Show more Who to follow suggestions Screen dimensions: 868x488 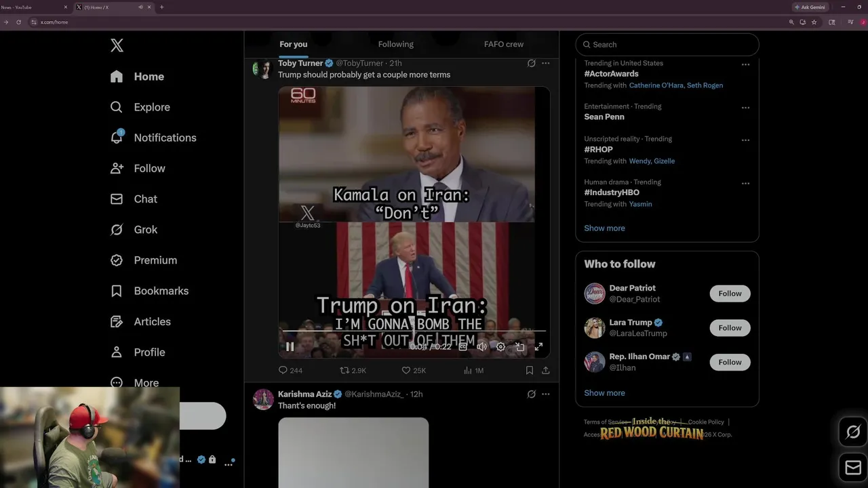tap(605, 393)
